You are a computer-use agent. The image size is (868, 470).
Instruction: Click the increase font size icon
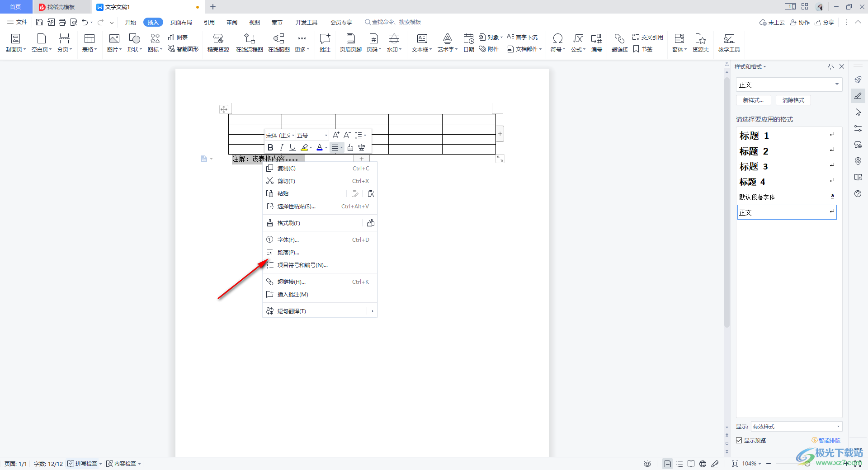click(336, 135)
